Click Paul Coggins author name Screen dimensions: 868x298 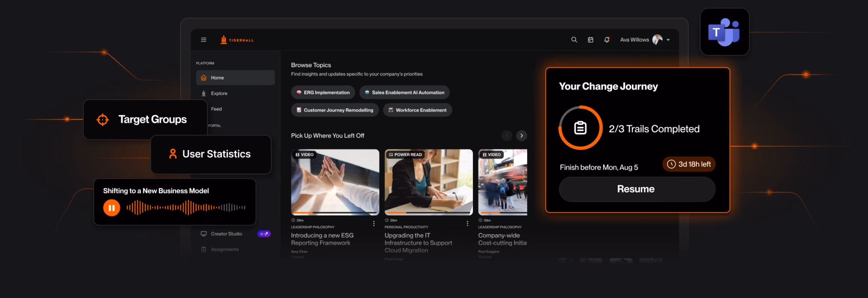coord(489,252)
